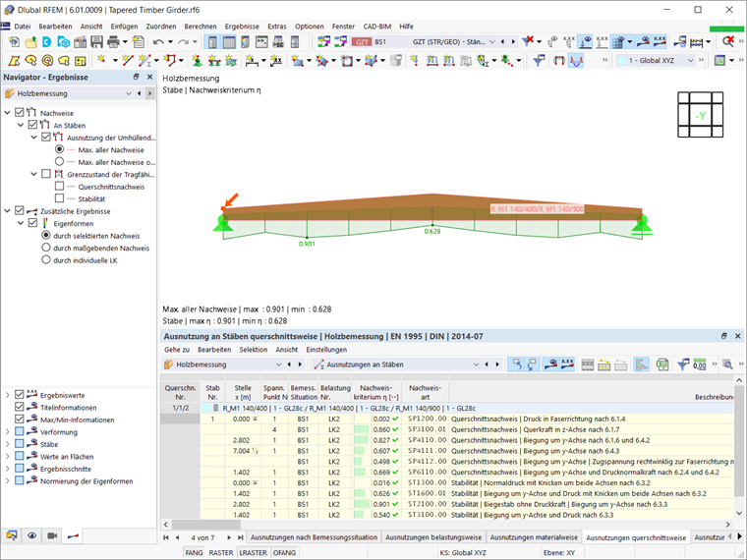
Task: Click the green utilization bar for 0.901
Action: point(362,504)
